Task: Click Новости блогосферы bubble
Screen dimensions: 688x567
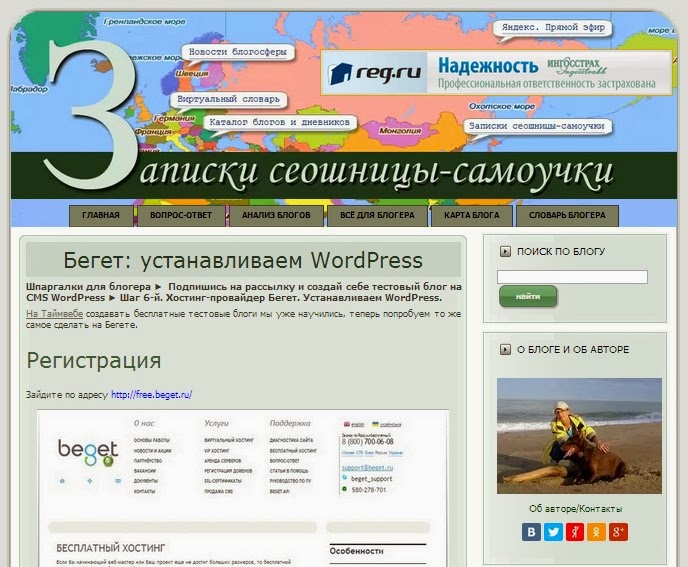Action: point(238,52)
